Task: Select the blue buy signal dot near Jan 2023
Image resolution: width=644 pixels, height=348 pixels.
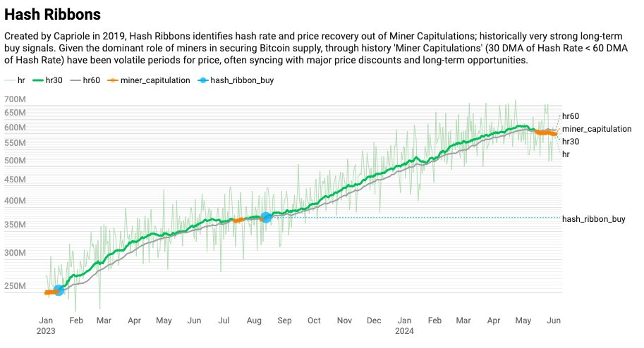Action: (59, 290)
